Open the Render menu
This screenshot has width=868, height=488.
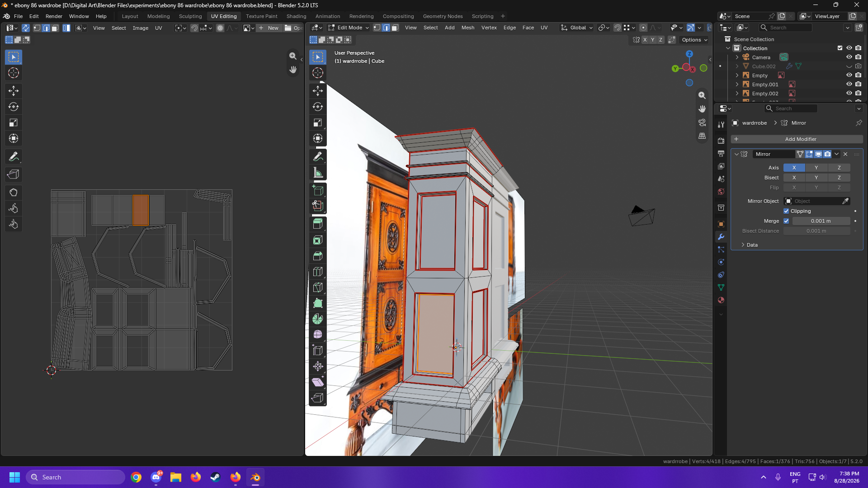pyautogui.click(x=54, y=16)
